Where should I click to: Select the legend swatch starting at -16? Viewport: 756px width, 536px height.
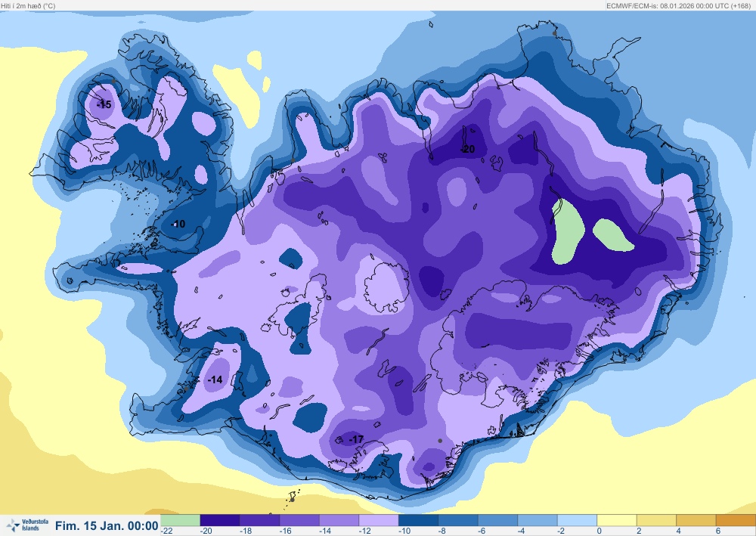(299, 520)
